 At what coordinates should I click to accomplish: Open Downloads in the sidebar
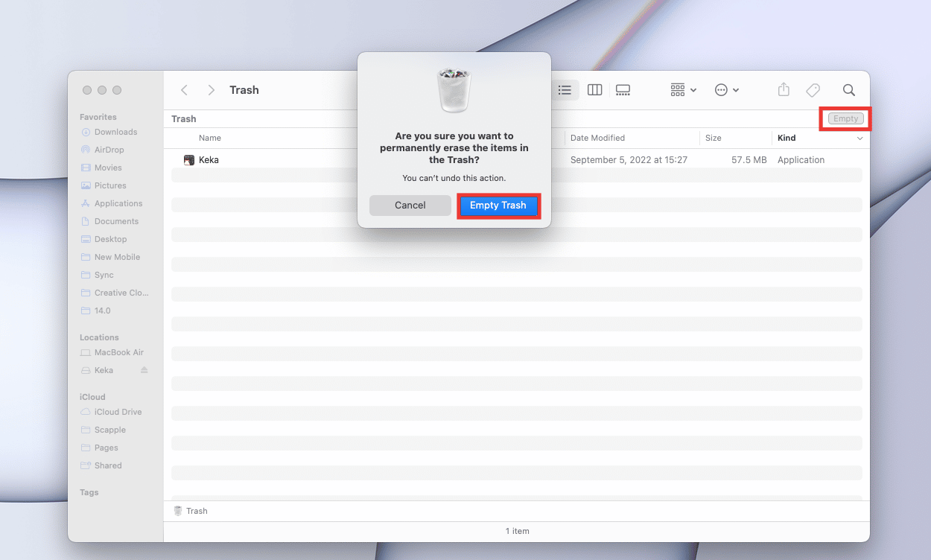tap(115, 132)
